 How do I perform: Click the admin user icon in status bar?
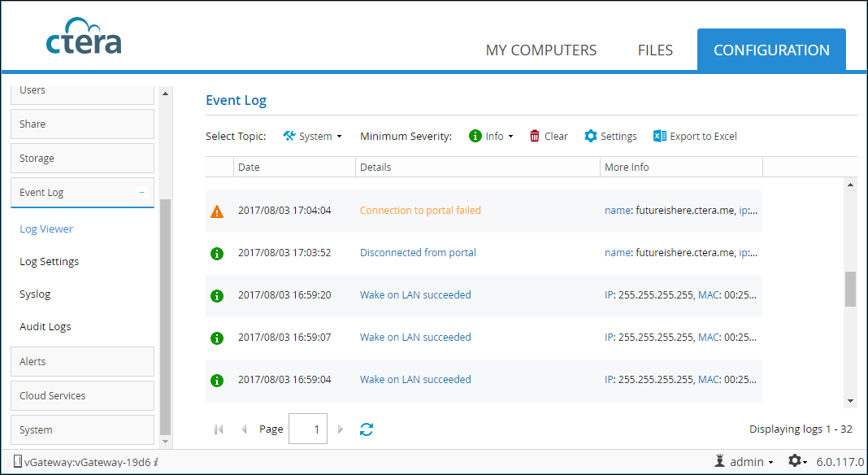click(719, 460)
